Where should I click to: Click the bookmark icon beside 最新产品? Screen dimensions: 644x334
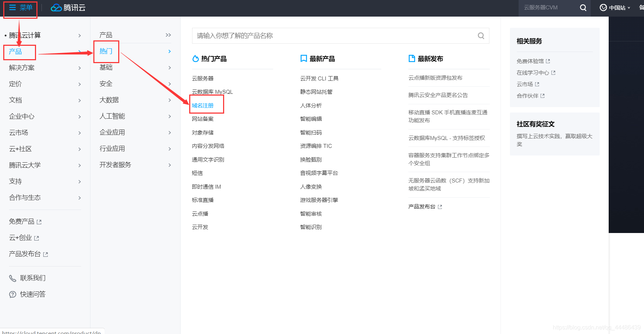click(303, 58)
